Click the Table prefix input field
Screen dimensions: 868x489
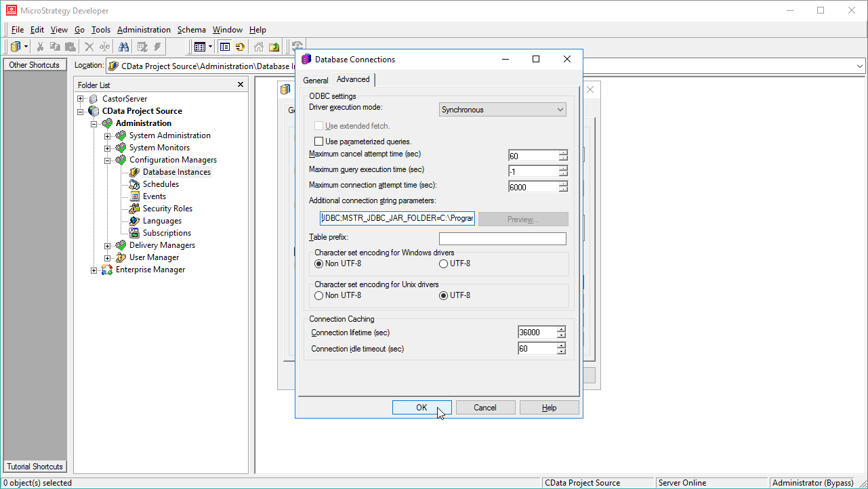pyautogui.click(x=502, y=238)
